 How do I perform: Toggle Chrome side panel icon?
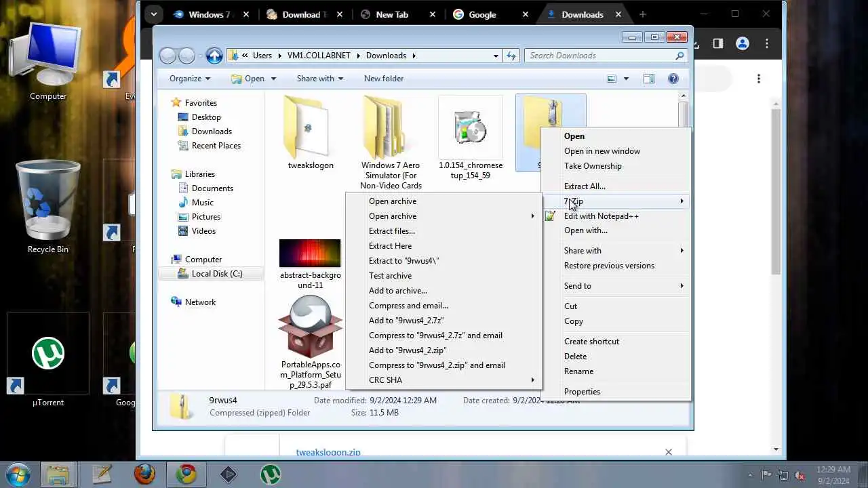(717, 43)
